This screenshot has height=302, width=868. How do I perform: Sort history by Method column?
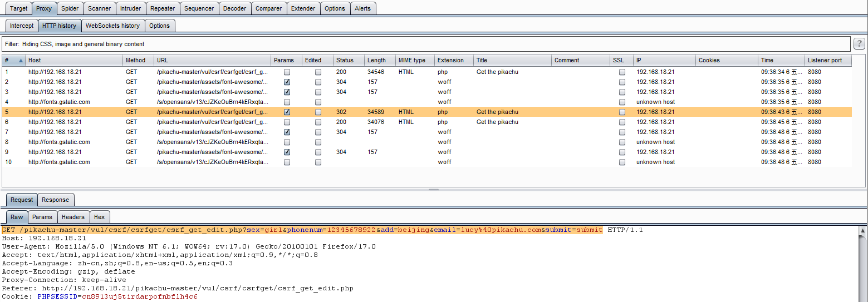(139, 60)
